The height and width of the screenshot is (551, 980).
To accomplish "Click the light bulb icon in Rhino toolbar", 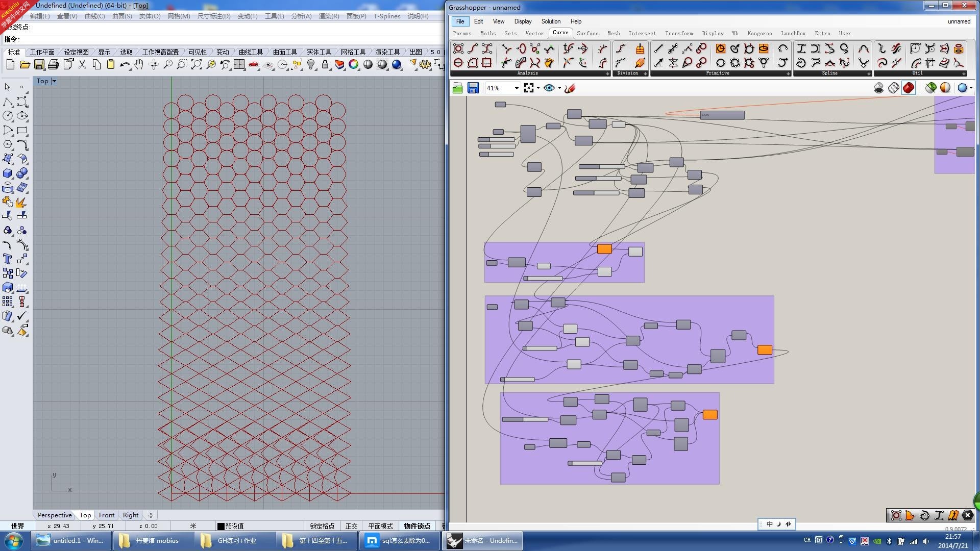I will (x=311, y=65).
